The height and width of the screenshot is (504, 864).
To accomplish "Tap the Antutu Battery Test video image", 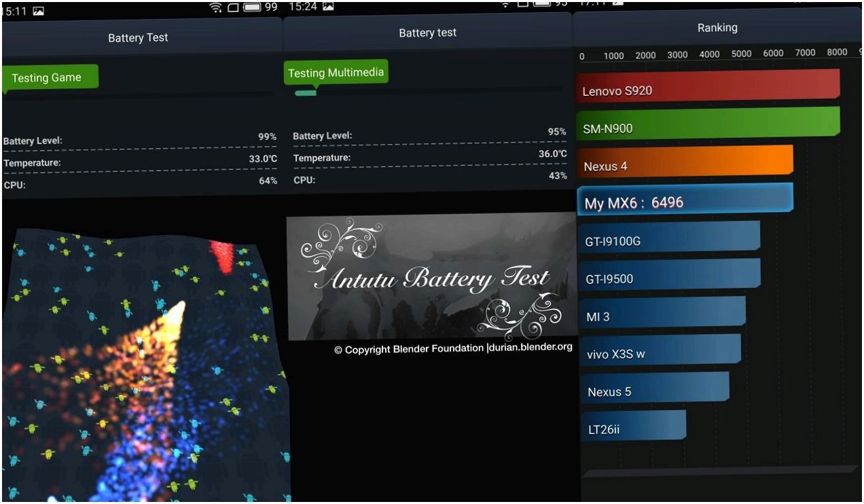I will (431, 277).
